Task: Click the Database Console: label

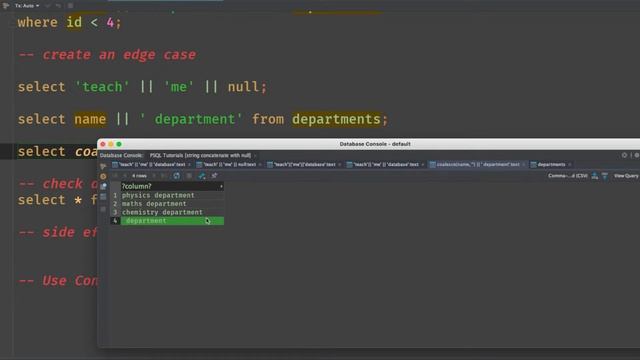Action: pos(122,155)
